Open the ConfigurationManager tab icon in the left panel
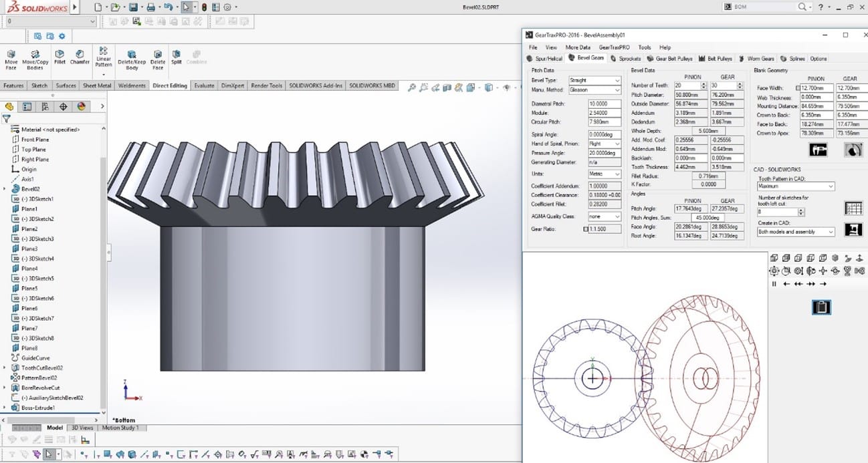 [x=45, y=106]
